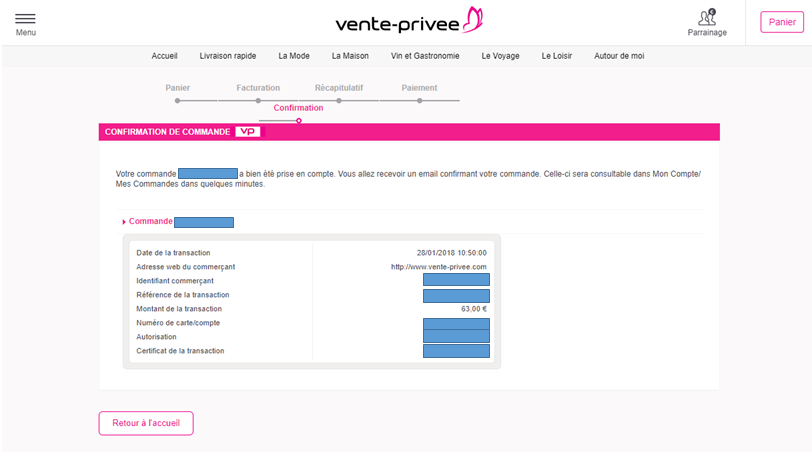Open the Livraison rapide section
Viewport: 812px width, 452px height.
tap(228, 56)
